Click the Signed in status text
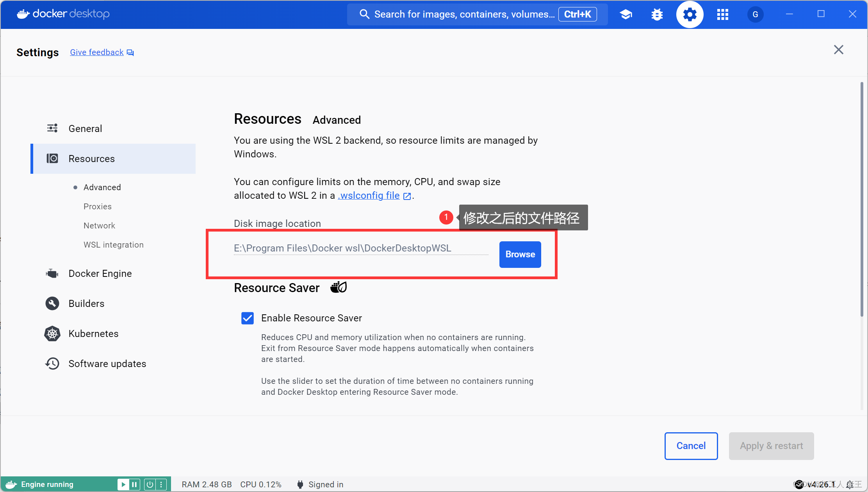 [326, 485]
